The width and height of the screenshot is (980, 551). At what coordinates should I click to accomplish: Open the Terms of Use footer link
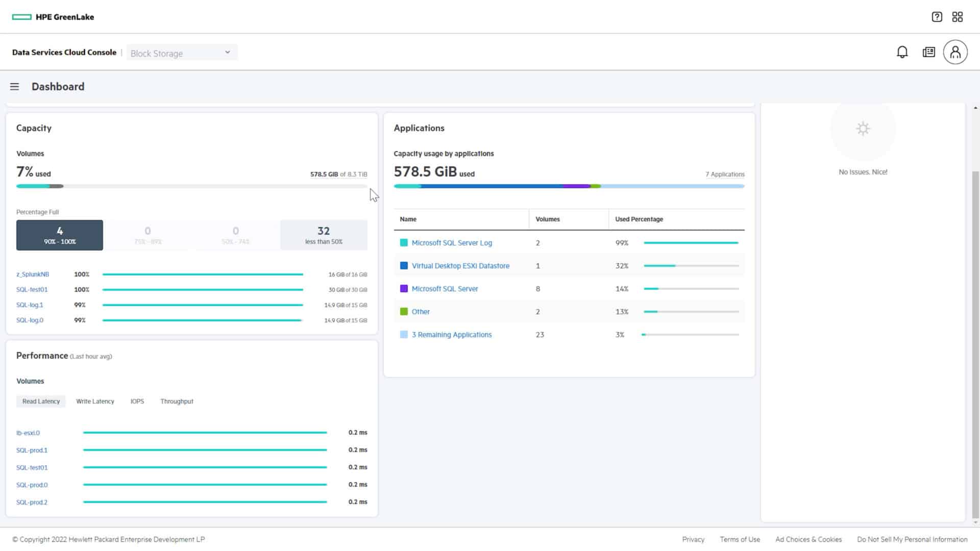[740, 539]
